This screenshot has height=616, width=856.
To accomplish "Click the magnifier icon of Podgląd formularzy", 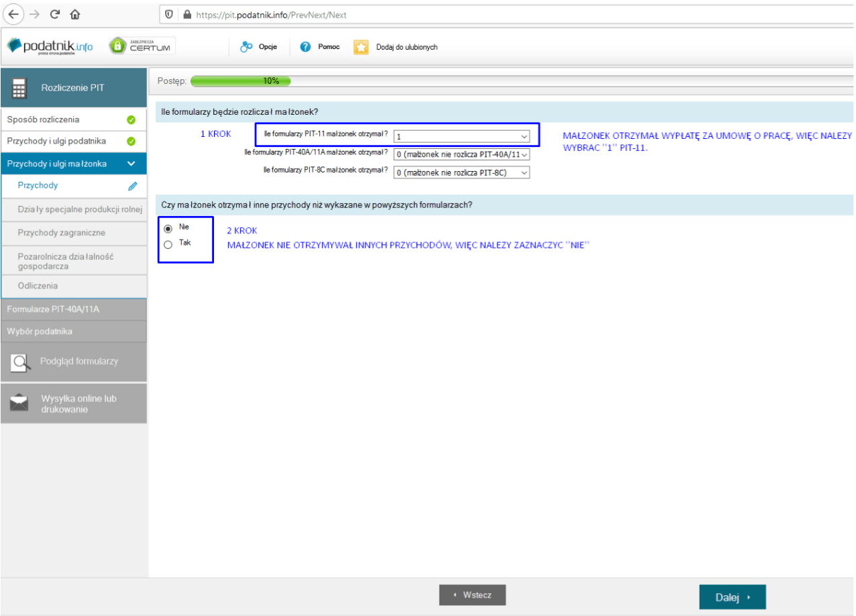I will click(21, 362).
